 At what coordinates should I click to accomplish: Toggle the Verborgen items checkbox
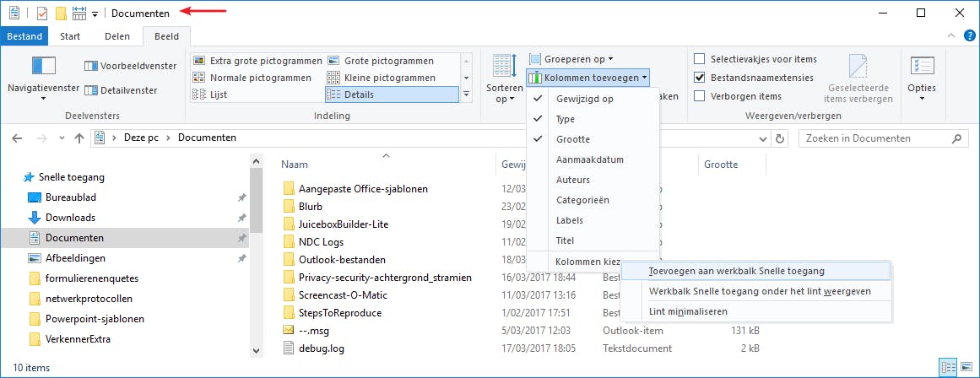point(699,96)
